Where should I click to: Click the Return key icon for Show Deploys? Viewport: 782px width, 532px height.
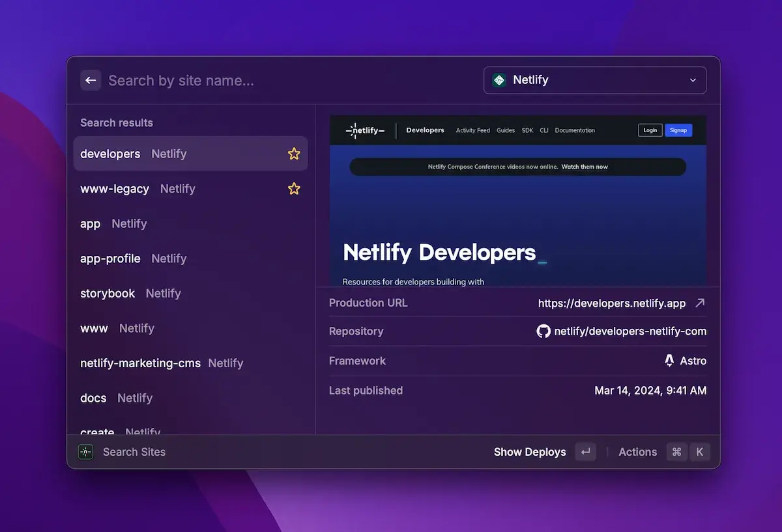(585, 452)
